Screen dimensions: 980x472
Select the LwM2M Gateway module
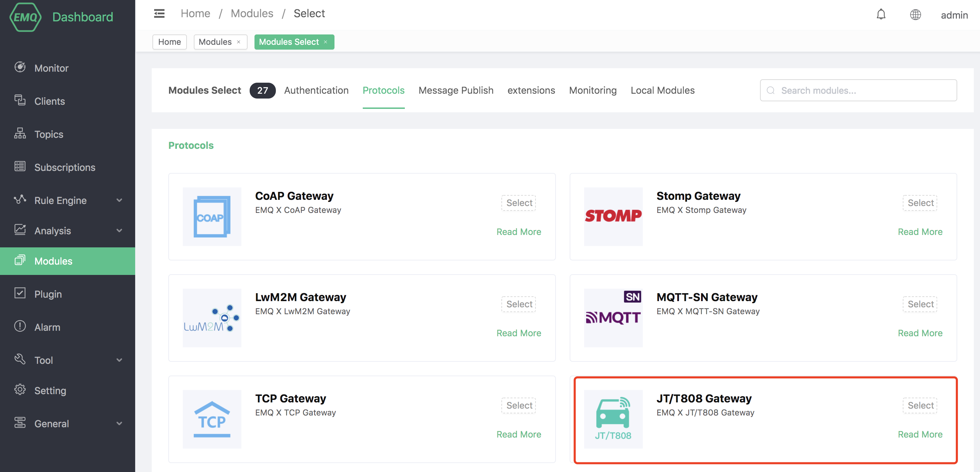[519, 305]
